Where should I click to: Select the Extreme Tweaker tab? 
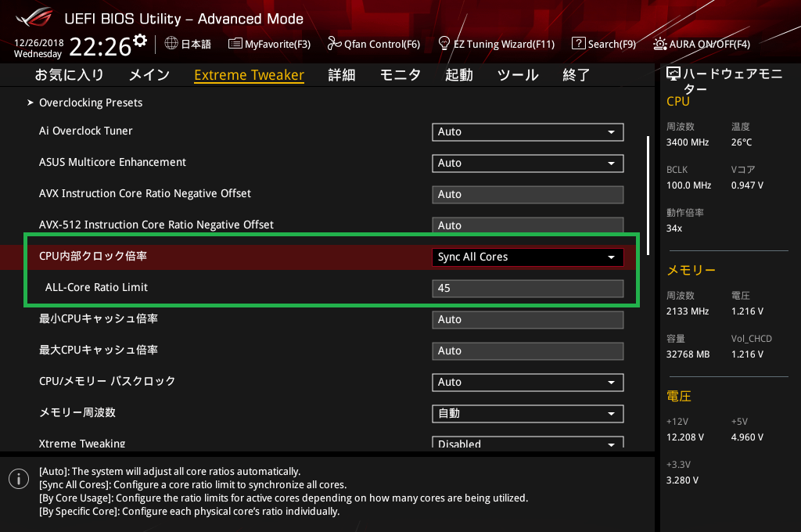pyautogui.click(x=250, y=75)
